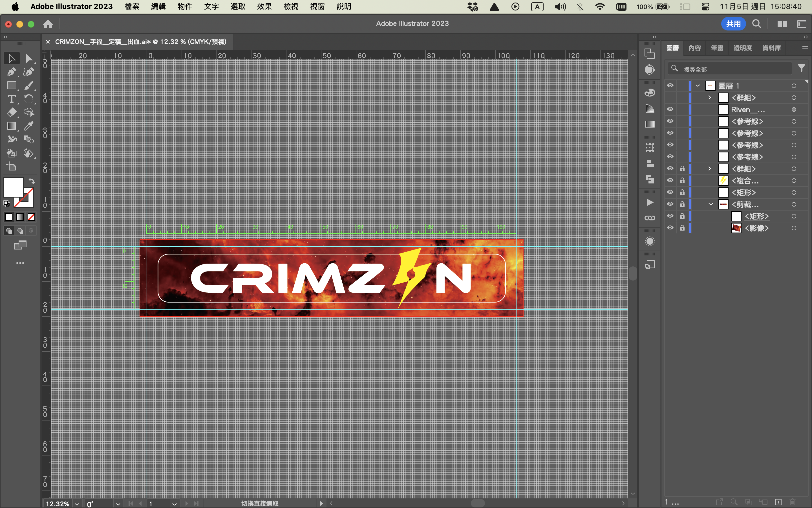Select the Rotate tool

click(x=29, y=99)
